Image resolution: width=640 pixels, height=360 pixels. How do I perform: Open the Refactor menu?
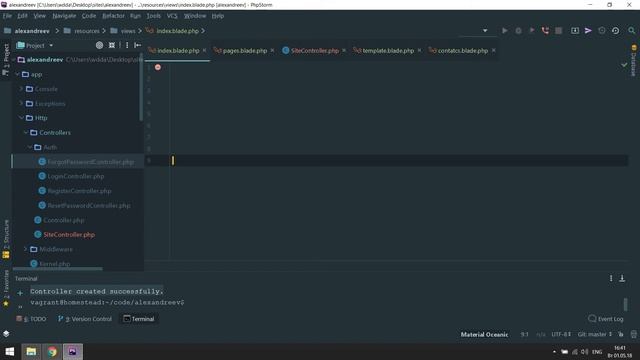[x=113, y=16]
